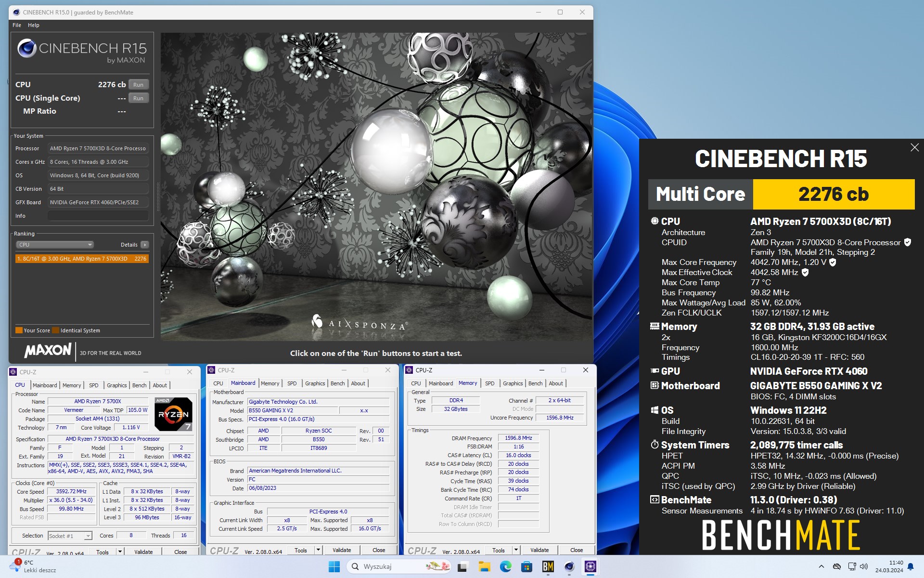This screenshot has height=578, width=924.
Task: Switch to CPU-Z via the taskbar icon
Action: 590,566
